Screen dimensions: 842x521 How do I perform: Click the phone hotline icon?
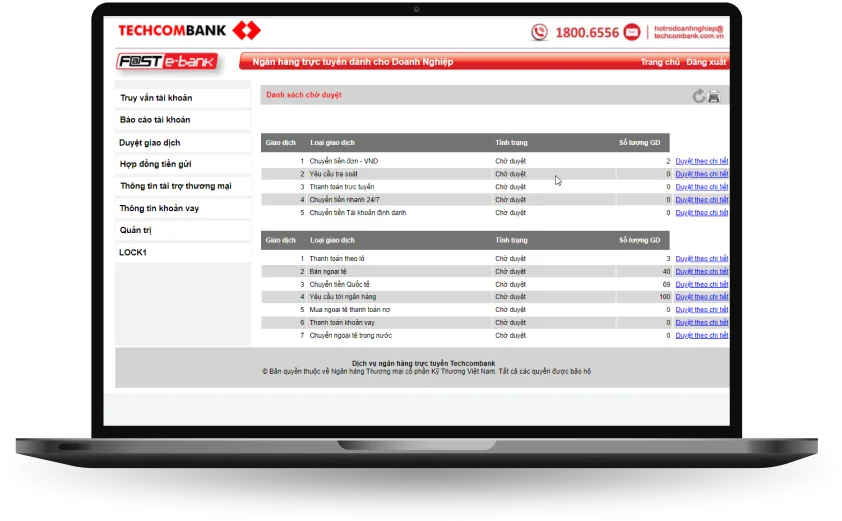(x=540, y=32)
